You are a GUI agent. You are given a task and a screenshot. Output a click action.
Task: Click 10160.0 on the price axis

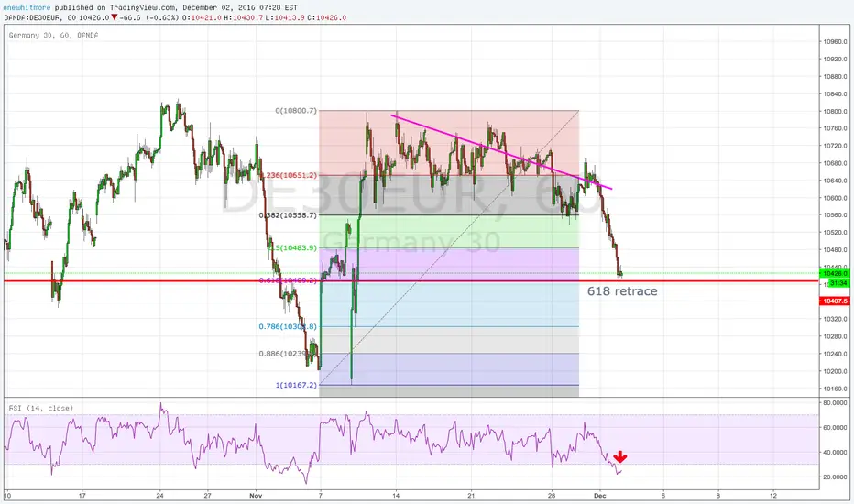point(835,389)
